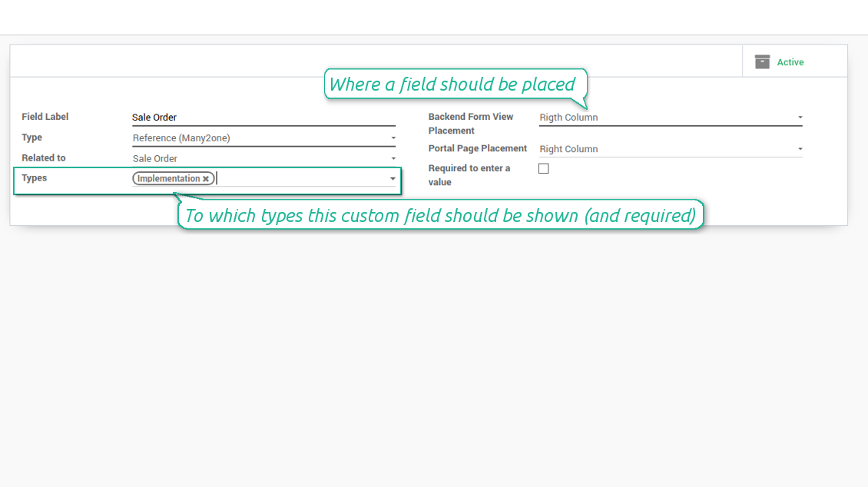
Task: Click the empty Types input area after the tag
Action: pyautogui.click(x=300, y=179)
